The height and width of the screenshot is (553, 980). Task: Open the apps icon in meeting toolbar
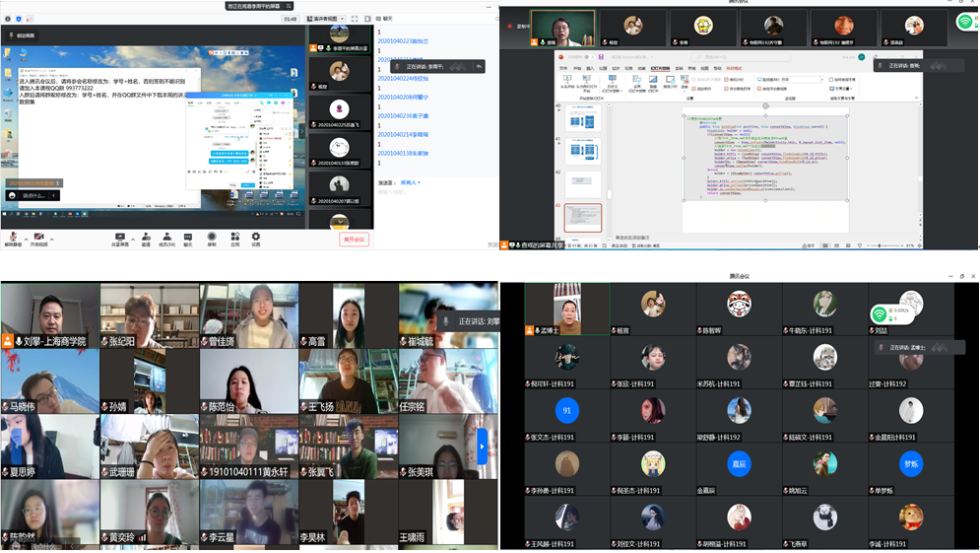(x=234, y=237)
